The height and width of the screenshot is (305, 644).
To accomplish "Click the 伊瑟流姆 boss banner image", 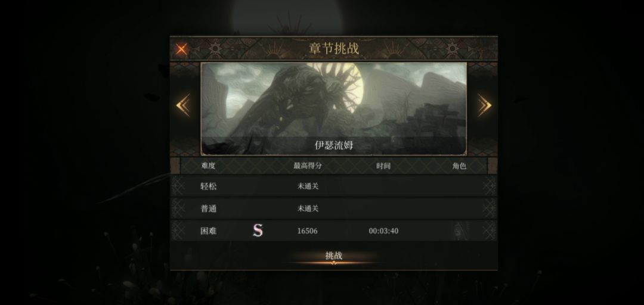I will click(x=333, y=109).
